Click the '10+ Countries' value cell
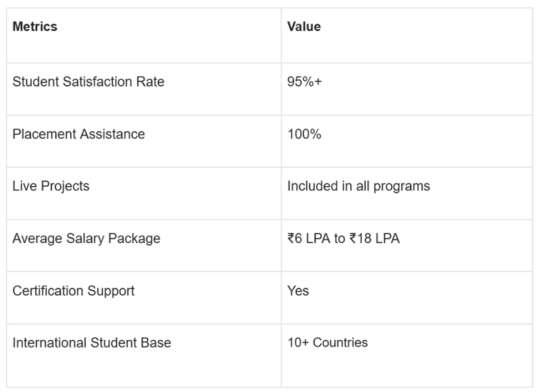The image size is (542, 392). [327, 343]
